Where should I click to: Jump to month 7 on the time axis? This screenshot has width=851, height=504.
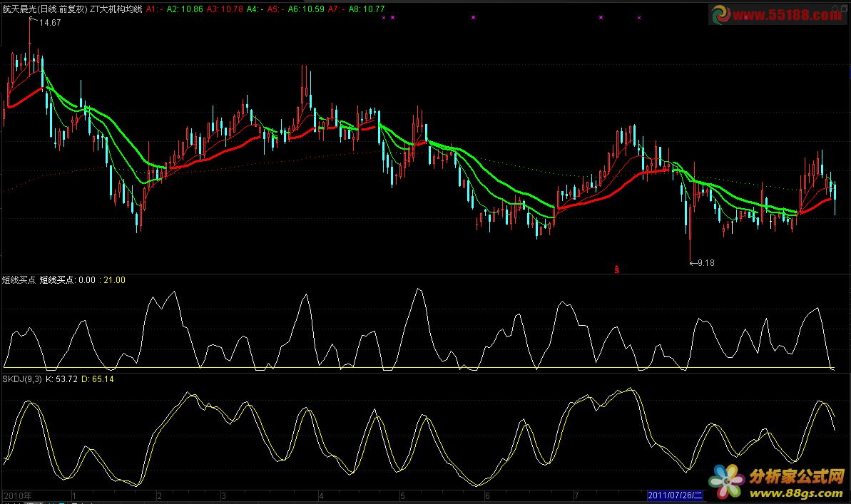[x=576, y=496]
